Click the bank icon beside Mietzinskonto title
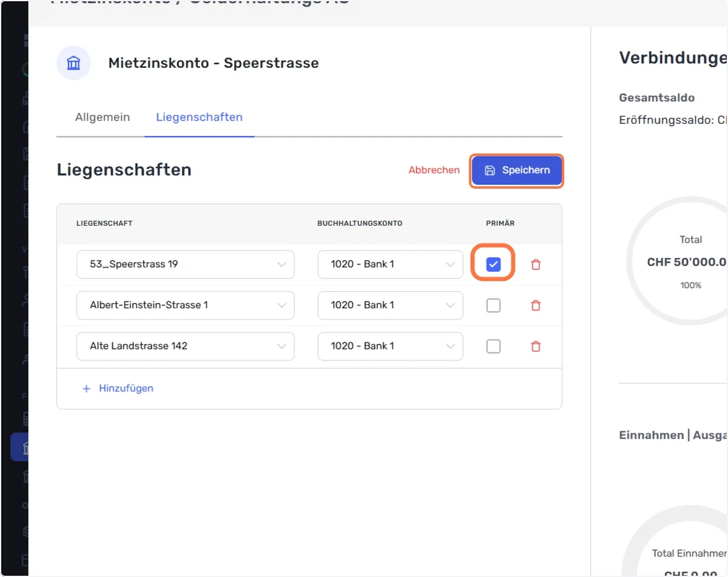 (73, 63)
